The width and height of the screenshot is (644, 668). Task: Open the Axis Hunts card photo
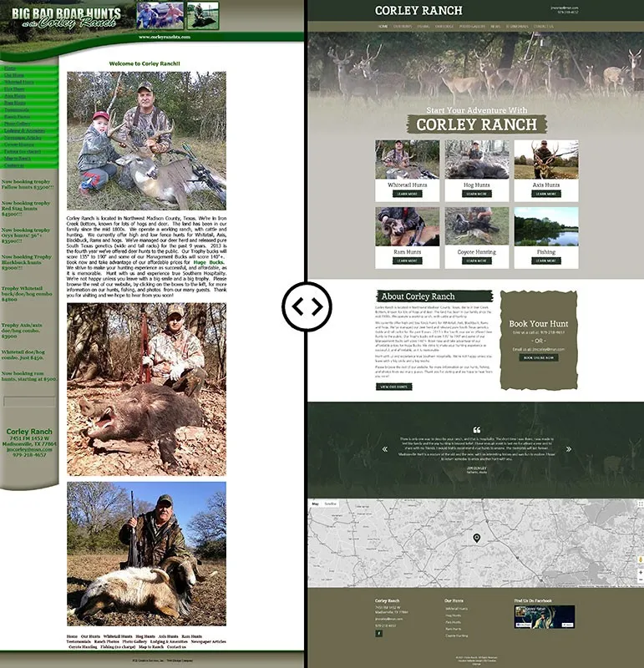click(x=546, y=159)
